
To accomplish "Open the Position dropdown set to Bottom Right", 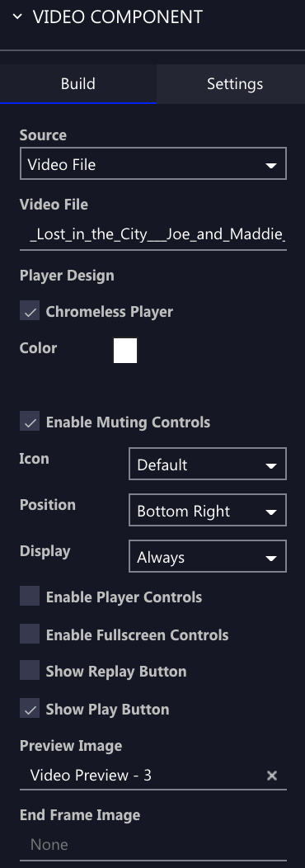I will tap(208, 511).
